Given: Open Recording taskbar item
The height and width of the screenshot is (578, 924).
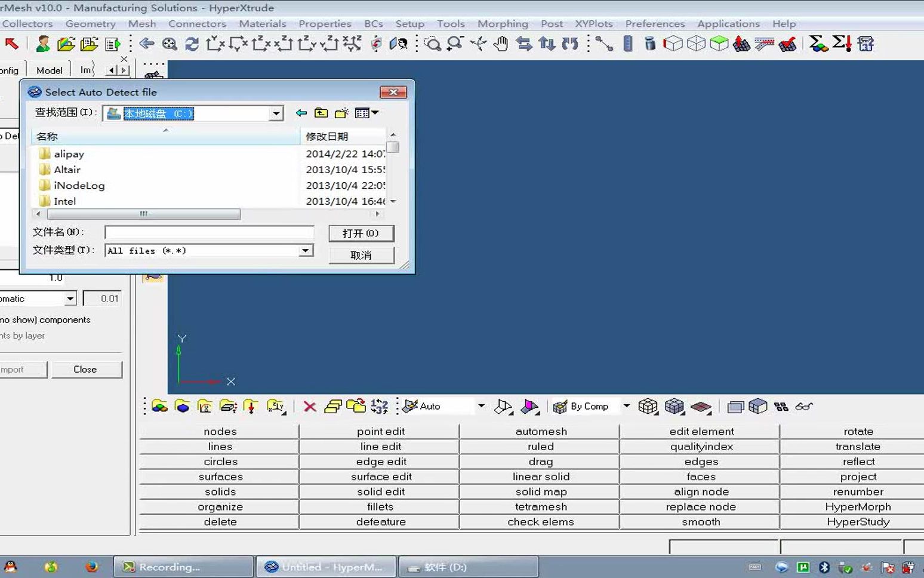Looking at the screenshot, I should [184, 567].
